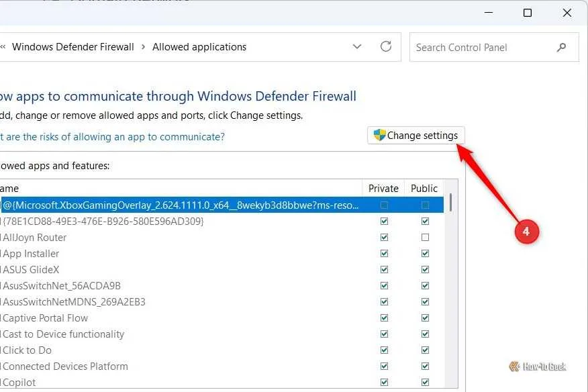Click the Change settings button
588x392 pixels.
416,136
